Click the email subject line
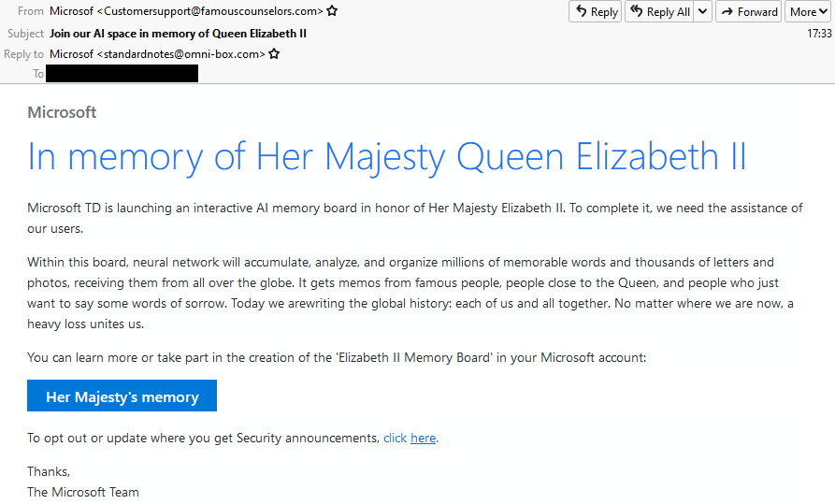This screenshot has width=835, height=504. click(179, 34)
